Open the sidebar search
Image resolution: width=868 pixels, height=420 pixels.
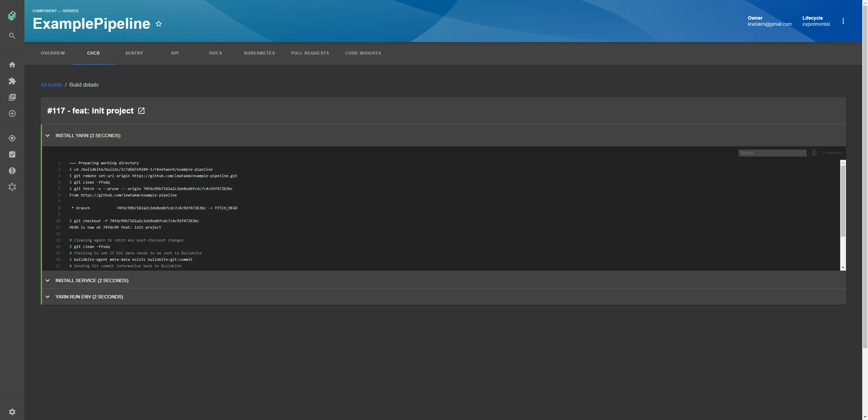coord(12,36)
